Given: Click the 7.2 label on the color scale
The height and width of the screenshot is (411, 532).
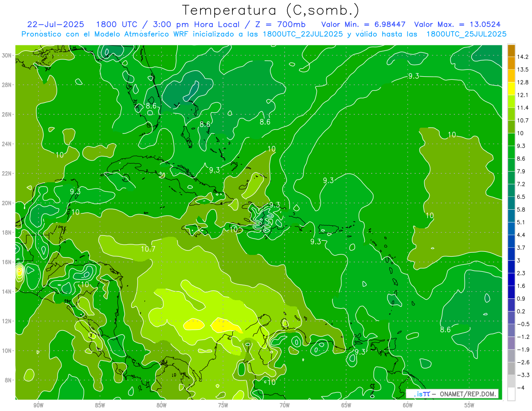Looking at the screenshot, I should pos(521,184).
